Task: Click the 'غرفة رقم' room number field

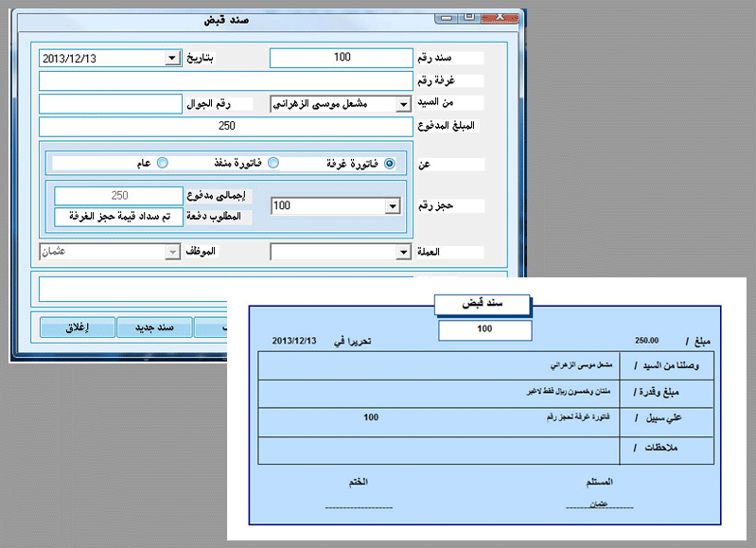Action: click(x=225, y=81)
